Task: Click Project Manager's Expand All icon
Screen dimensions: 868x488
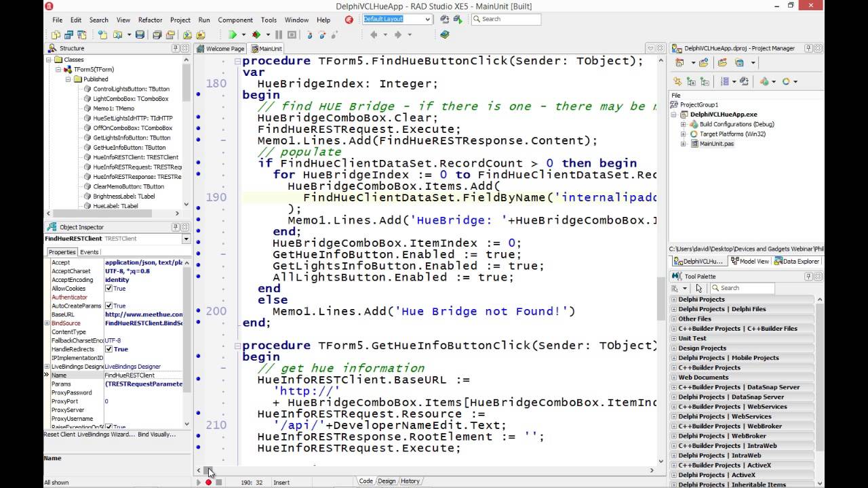Action: point(691,81)
